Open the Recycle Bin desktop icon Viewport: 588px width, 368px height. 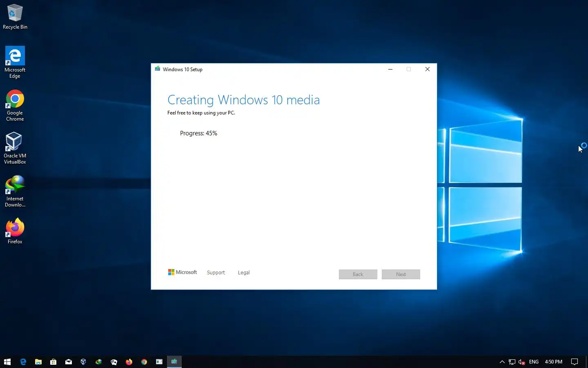click(x=15, y=17)
